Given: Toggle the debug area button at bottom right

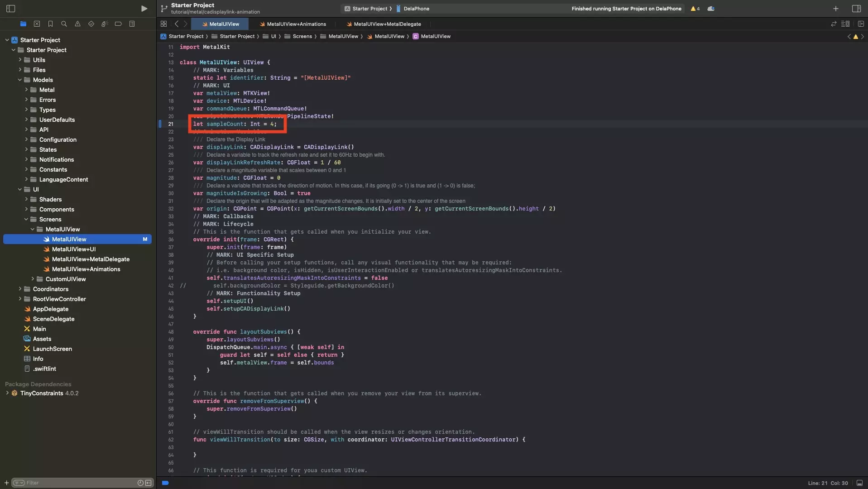Looking at the screenshot, I should click(859, 483).
